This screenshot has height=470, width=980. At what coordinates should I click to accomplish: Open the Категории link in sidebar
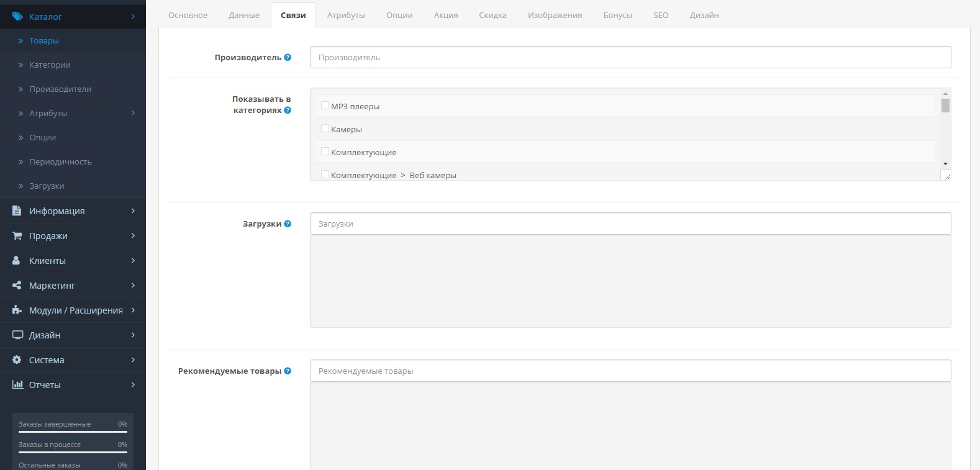(x=50, y=65)
